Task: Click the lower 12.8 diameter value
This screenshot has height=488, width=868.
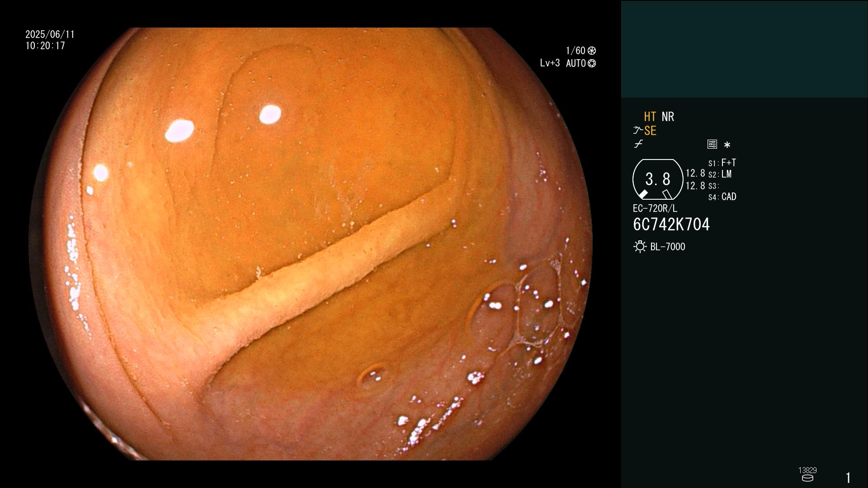Action: [x=695, y=186]
